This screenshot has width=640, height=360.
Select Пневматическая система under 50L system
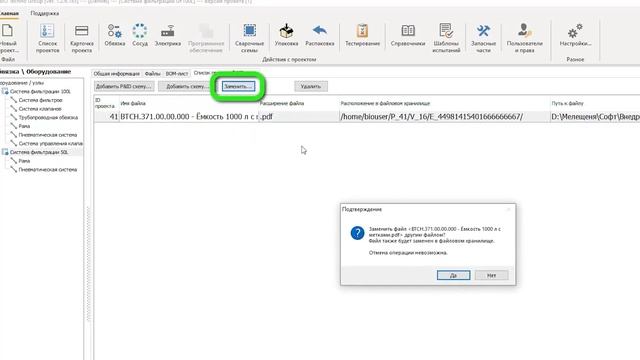point(48,169)
